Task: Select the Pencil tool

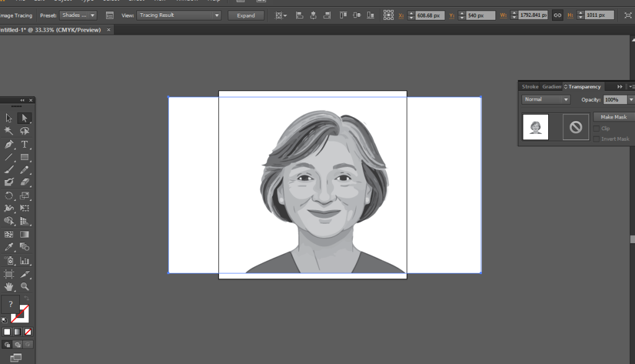Action: (x=24, y=170)
